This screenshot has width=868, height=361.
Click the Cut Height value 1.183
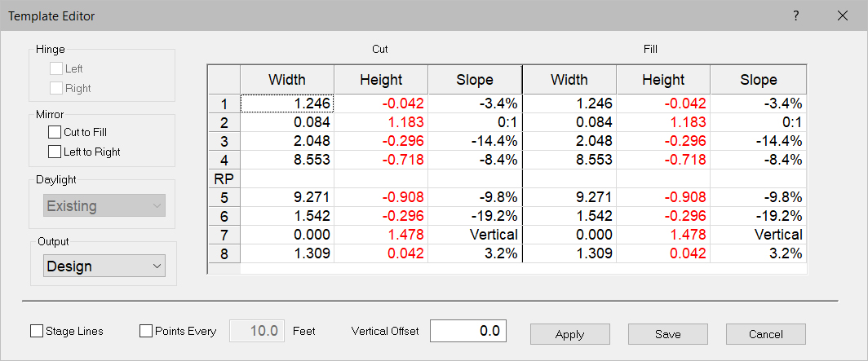tap(381, 122)
